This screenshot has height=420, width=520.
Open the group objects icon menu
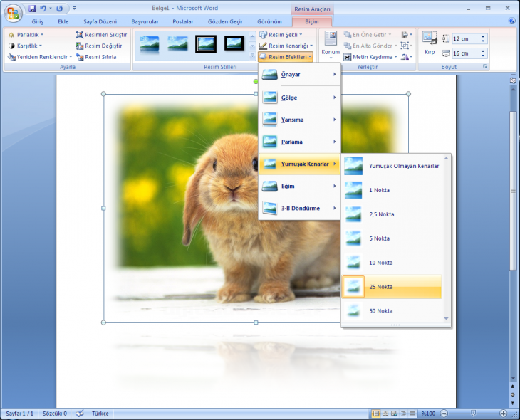click(x=407, y=46)
